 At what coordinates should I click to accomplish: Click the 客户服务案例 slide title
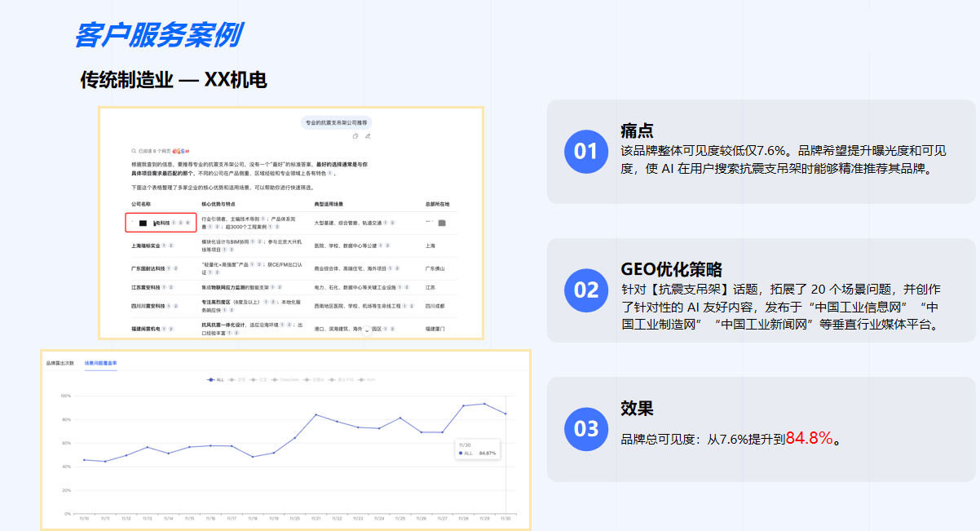pos(157,35)
